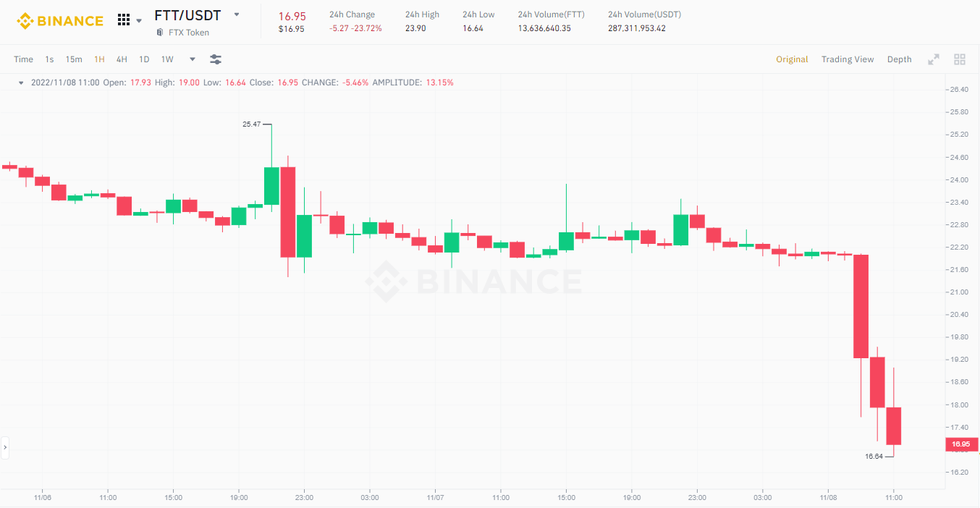Expand chart to fullscreen

pyautogui.click(x=934, y=59)
